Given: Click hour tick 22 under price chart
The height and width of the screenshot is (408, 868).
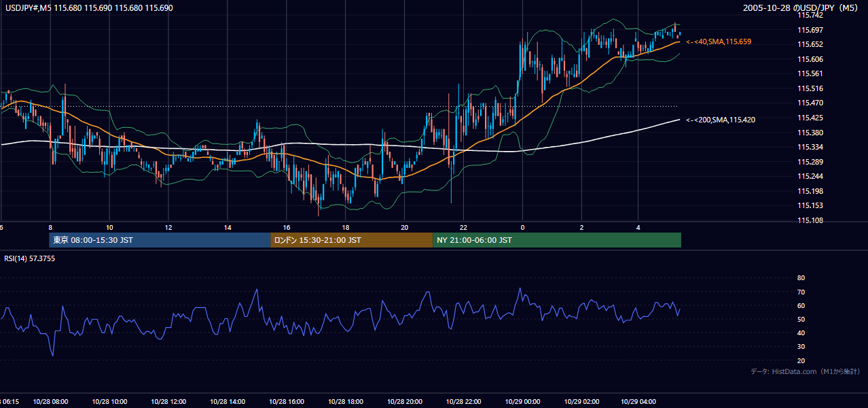Looking at the screenshot, I should 464,228.
